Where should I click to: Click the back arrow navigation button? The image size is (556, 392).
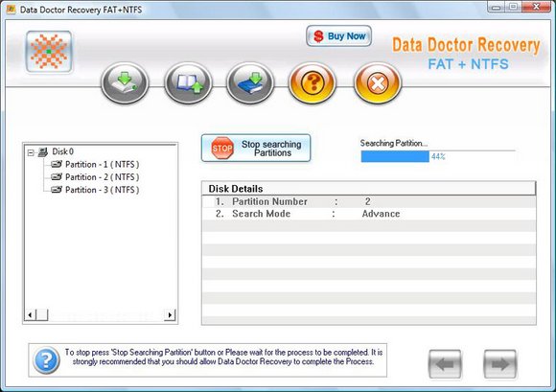coord(445,364)
